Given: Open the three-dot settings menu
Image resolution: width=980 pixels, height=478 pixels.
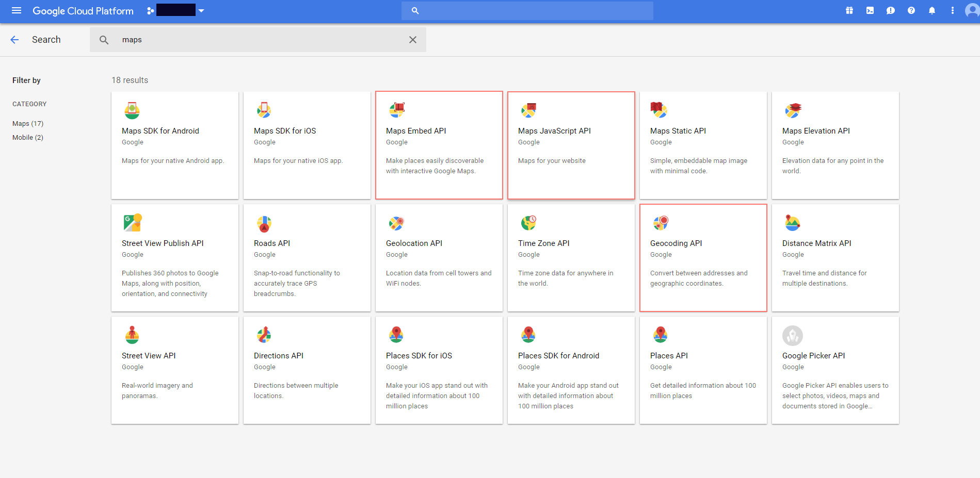Looking at the screenshot, I should (953, 10).
